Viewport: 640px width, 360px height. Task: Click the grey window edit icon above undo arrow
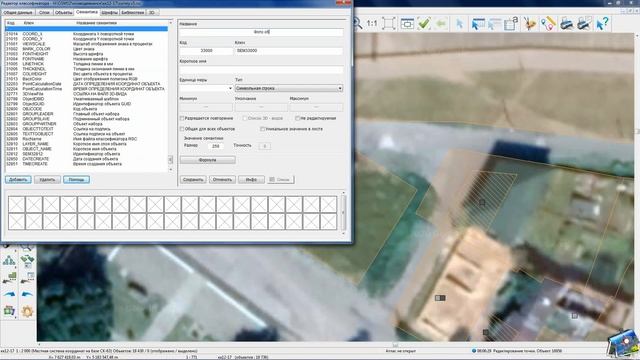27,278
